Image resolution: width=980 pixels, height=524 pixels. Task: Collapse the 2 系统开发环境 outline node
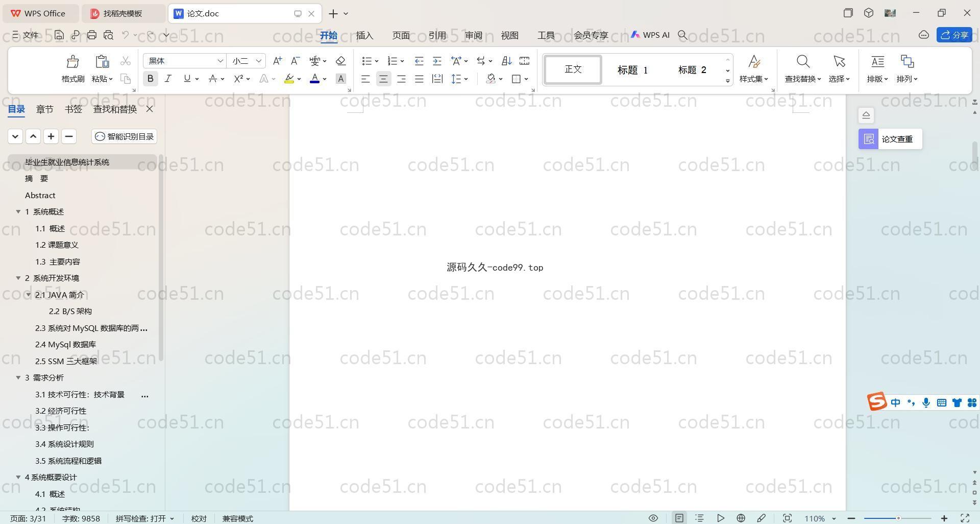[x=18, y=278]
